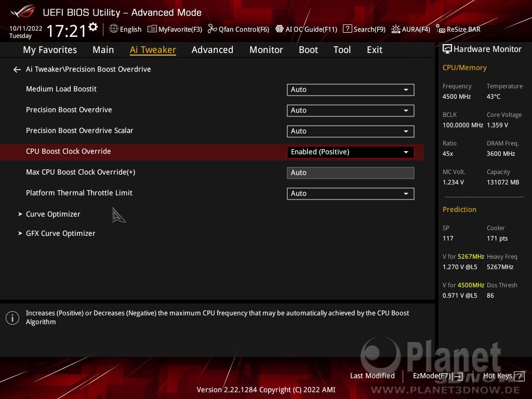Image resolution: width=532 pixels, height=399 pixels.
Task: Select Platform Thermal Throttle Limit label
Action: pos(79,193)
